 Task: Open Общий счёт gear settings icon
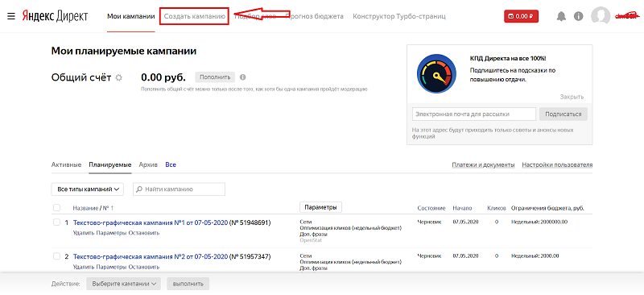pos(119,77)
